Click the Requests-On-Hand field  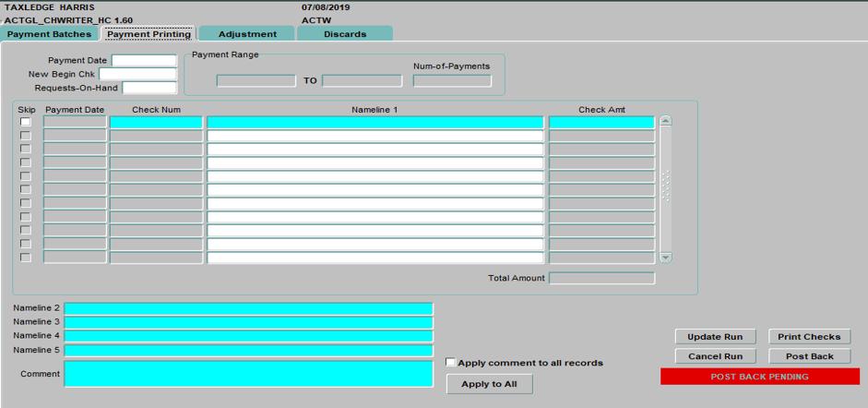click(x=149, y=88)
